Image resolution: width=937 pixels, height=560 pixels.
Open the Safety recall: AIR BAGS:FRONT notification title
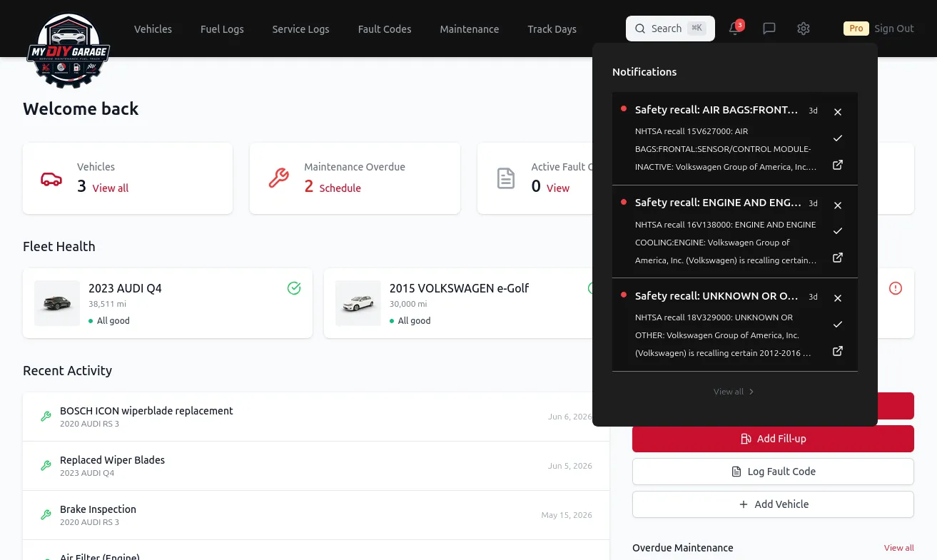[716, 110]
